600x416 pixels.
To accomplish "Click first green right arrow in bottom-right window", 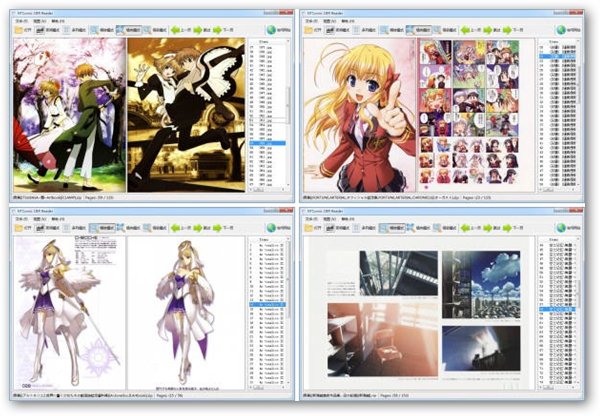I will coord(488,228).
